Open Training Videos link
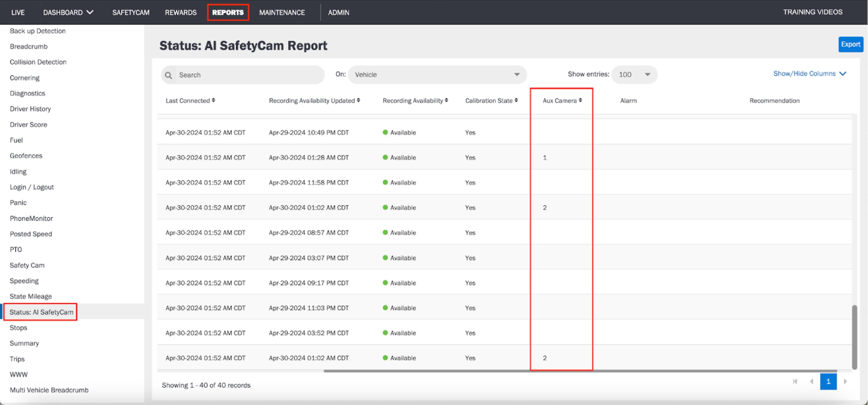Screen dimensions: 868x405 (813, 12)
